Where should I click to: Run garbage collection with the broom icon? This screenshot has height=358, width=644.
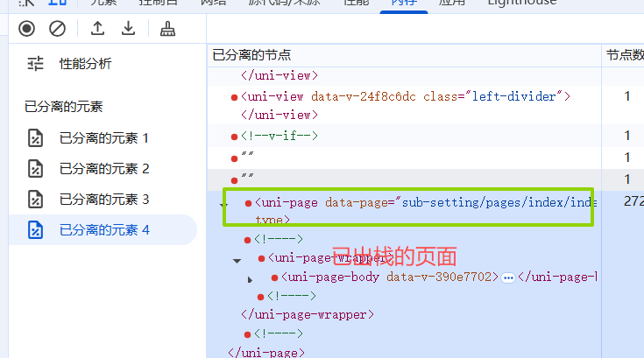pos(167,29)
